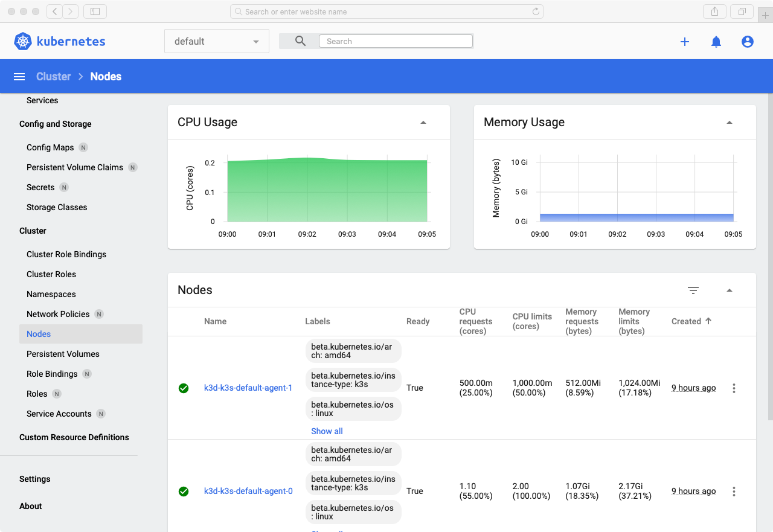This screenshot has width=773, height=532.
Task: Open Service Accounts in the sidebar
Action: (x=59, y=414)
